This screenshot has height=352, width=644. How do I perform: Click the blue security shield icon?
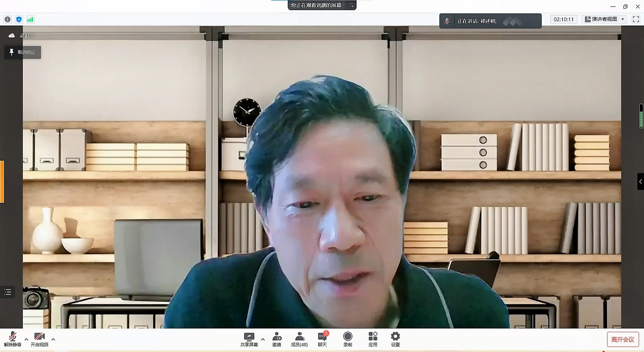19,19
